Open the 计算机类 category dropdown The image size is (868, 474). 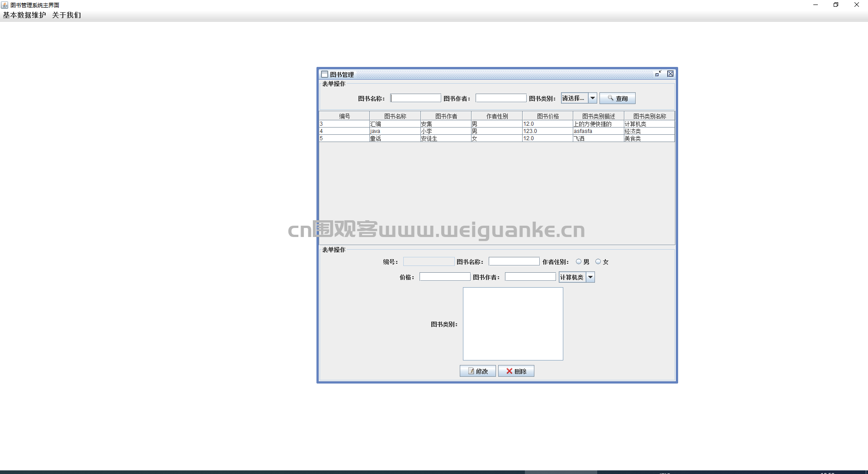577,277
